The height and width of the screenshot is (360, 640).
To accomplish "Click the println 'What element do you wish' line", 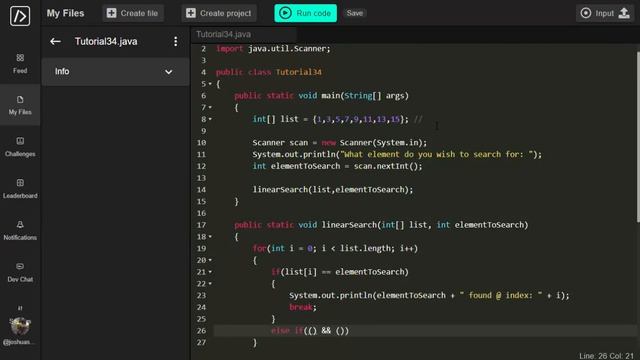I will click(x=397, y=154).
